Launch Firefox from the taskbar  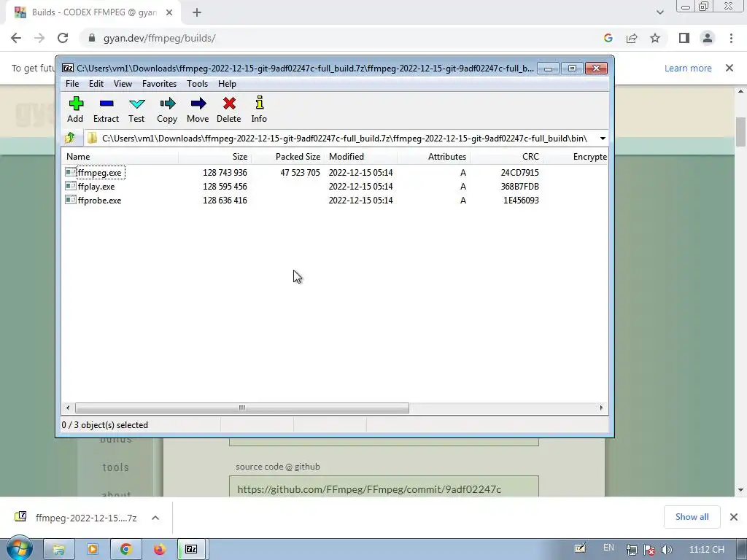pos(159,550)
